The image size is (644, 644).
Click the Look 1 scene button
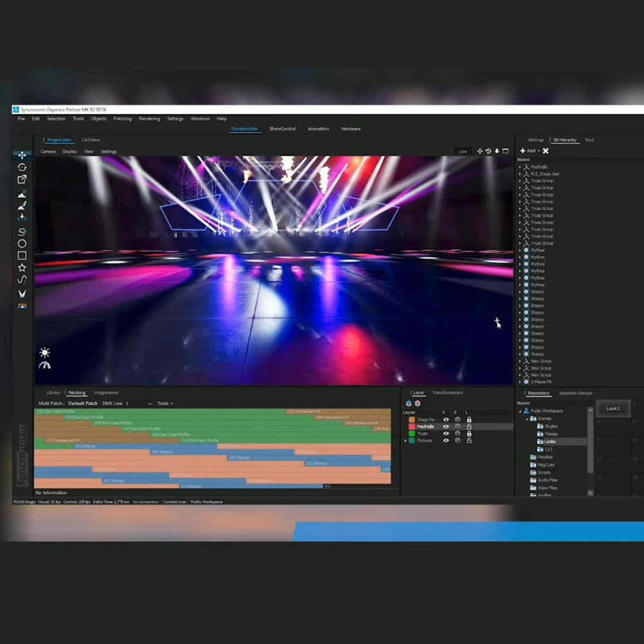[x=613, y=408]
